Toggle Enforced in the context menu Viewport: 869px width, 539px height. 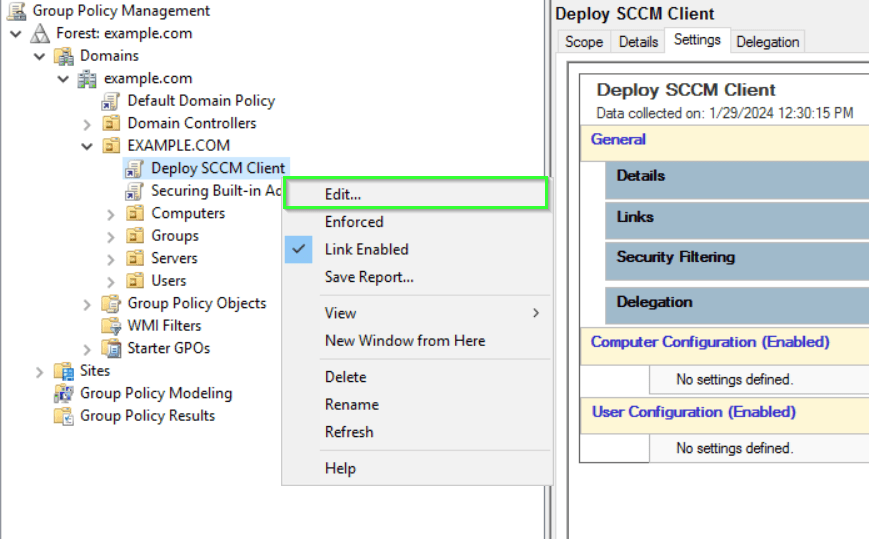click(354, 222)
